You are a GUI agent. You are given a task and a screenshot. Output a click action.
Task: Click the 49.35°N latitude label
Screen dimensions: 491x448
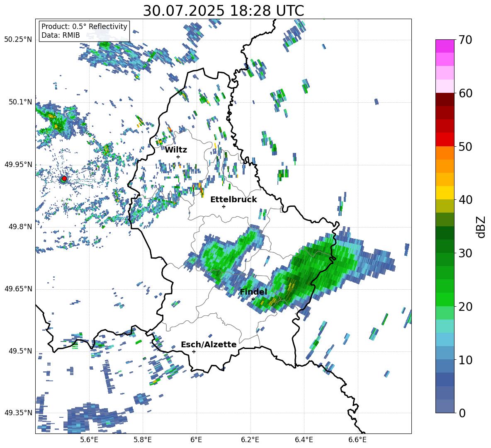(x=18, y=413)
